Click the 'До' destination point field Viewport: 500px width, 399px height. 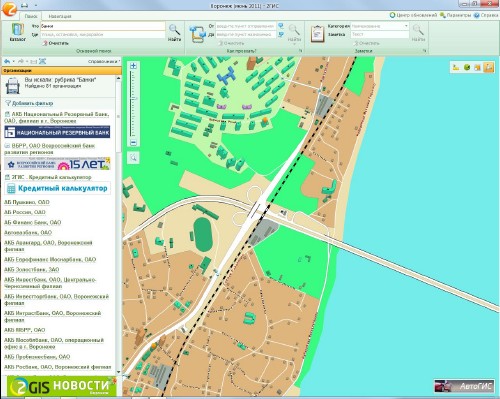[x=246, y=34]
